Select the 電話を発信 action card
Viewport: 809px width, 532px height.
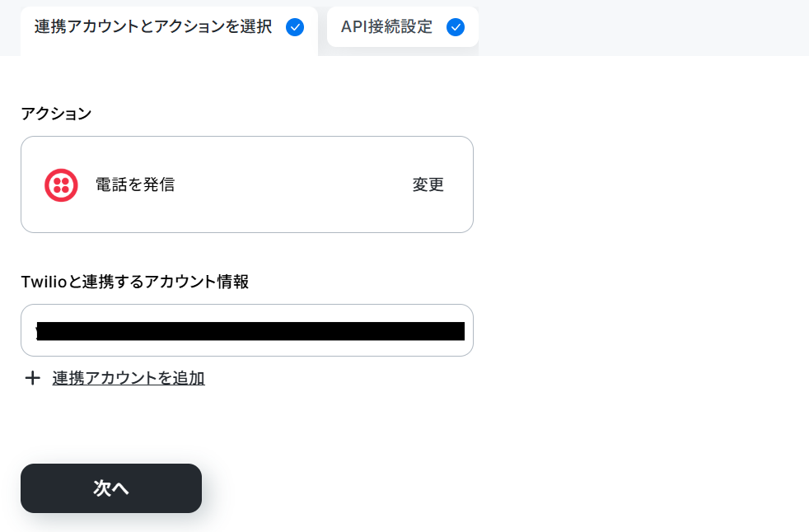pos(246,184)
